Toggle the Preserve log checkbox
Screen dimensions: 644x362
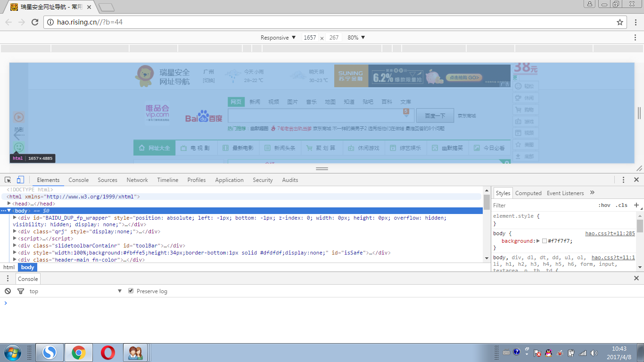(131, 291)
